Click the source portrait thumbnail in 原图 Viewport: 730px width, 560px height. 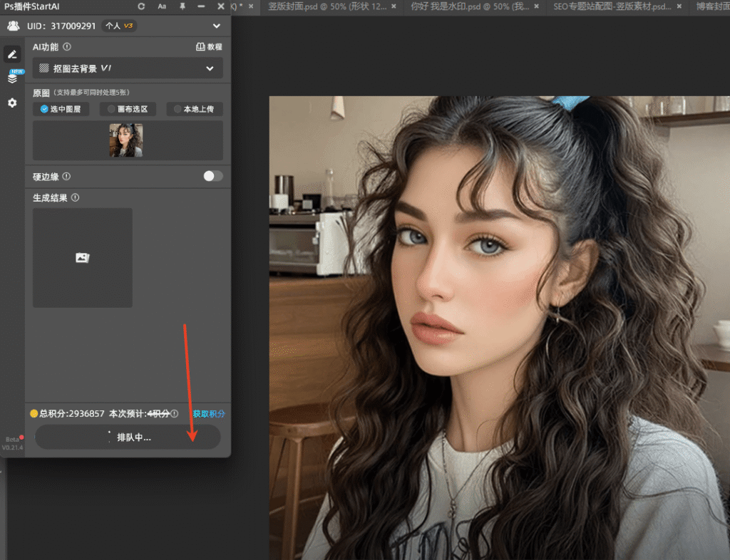point(126,140)
